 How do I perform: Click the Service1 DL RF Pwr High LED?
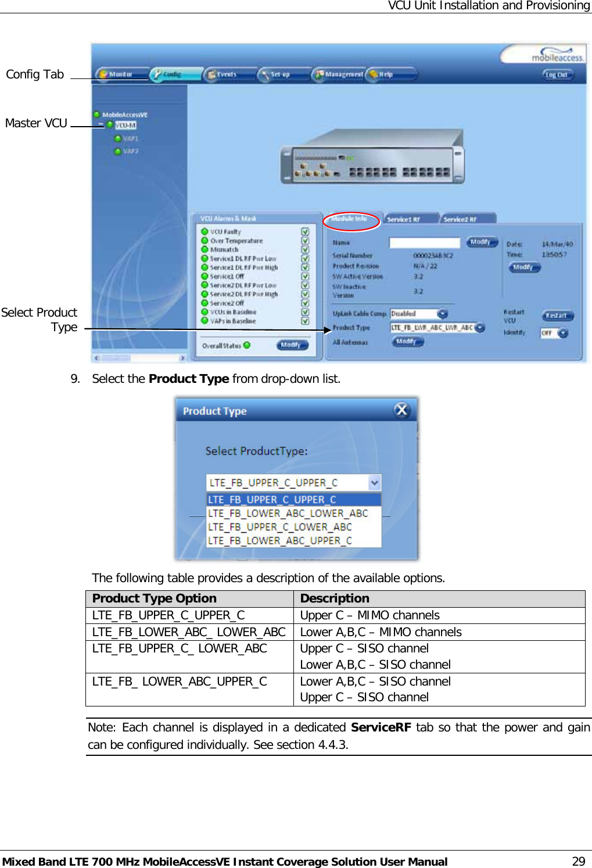204,267
